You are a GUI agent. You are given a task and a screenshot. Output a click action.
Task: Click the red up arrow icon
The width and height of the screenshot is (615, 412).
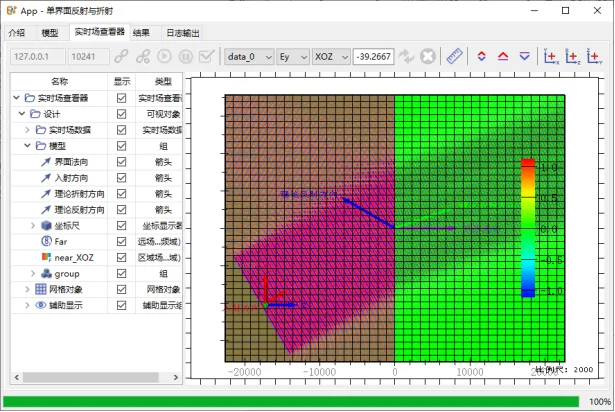[x=503, y=57]
